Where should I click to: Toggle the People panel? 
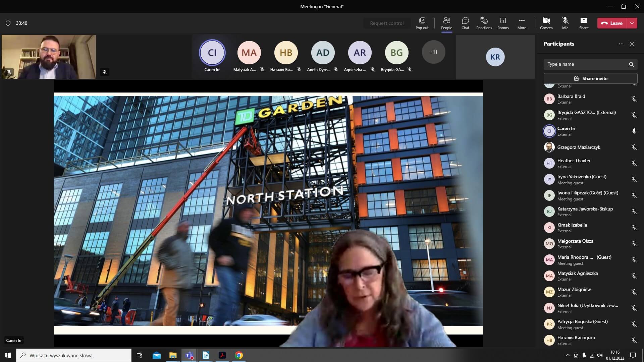[x=446, y=23]
